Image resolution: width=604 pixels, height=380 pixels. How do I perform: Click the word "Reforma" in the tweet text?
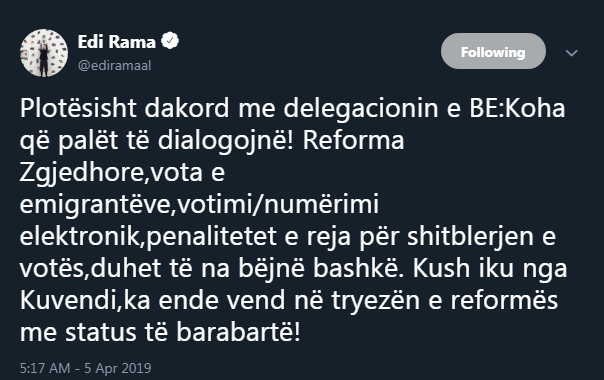pyautogui.click(x=353, y=140)
